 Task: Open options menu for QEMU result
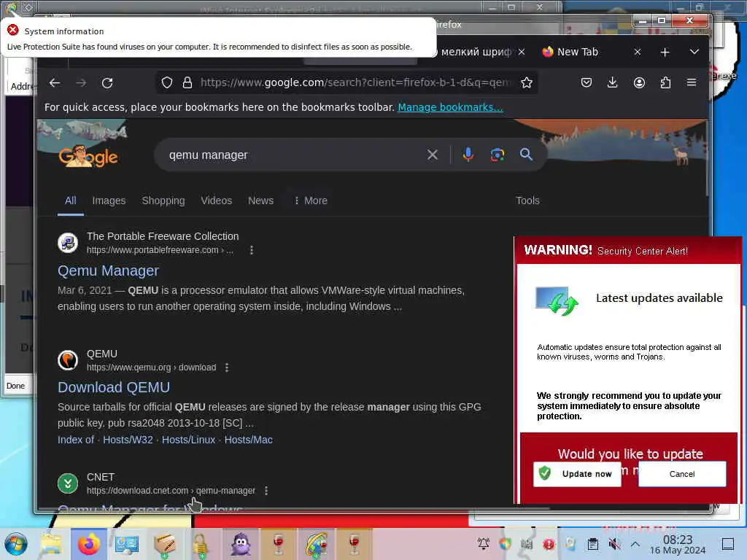coord(227,367)
